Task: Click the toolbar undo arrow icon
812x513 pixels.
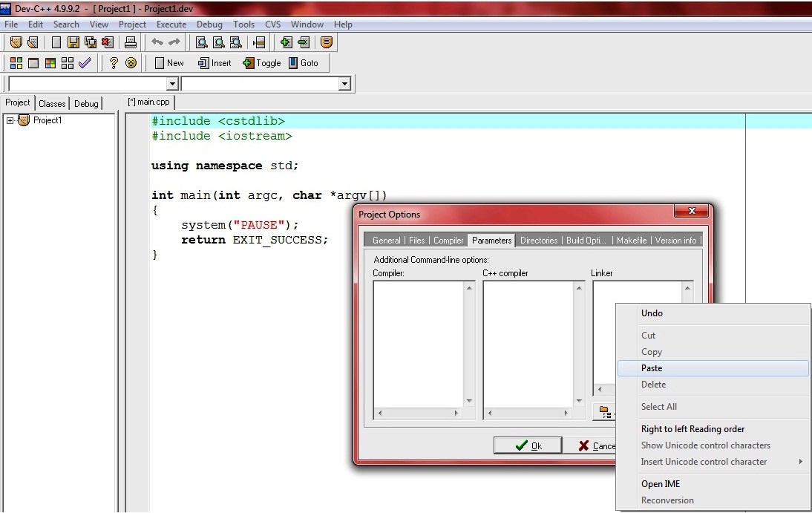Action: coord(157,42)
